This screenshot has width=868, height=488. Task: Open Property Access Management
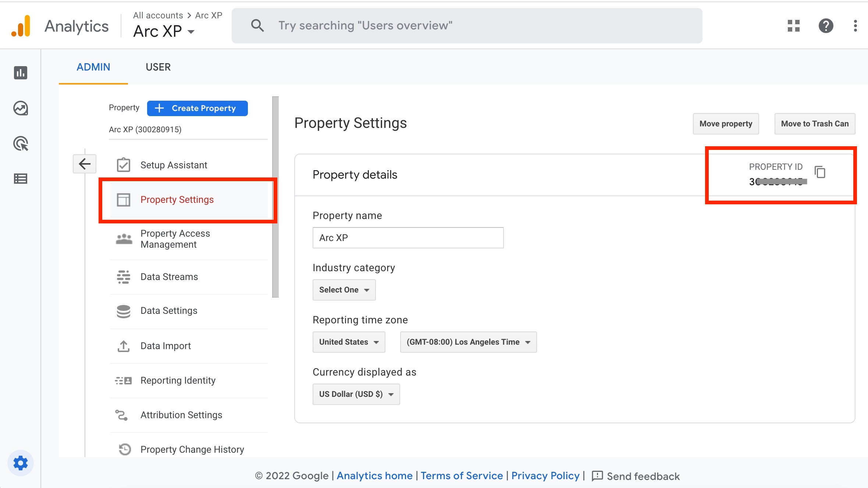[189, 239]
